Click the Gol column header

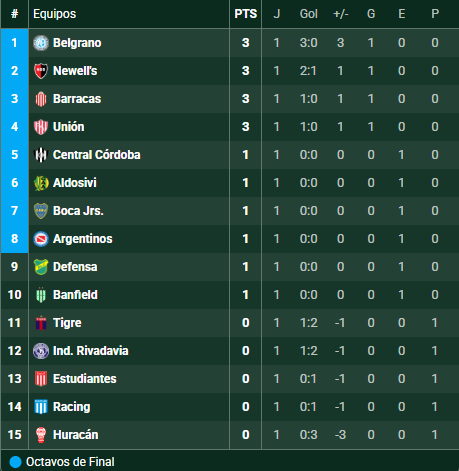309,14
